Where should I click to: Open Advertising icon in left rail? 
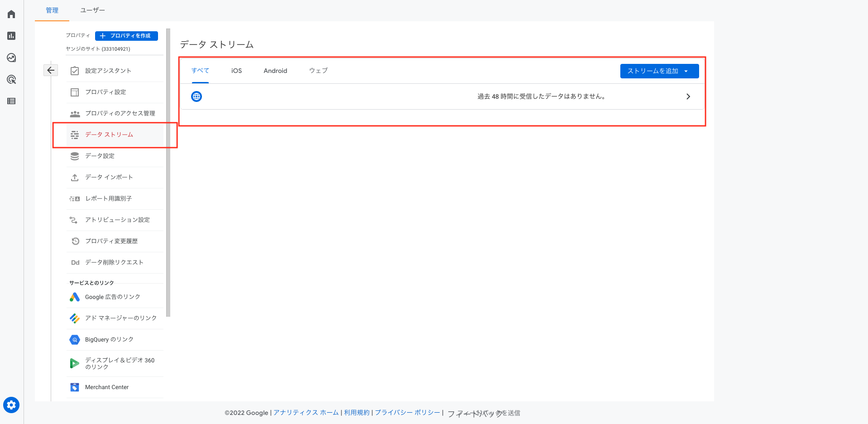[11, 80]
